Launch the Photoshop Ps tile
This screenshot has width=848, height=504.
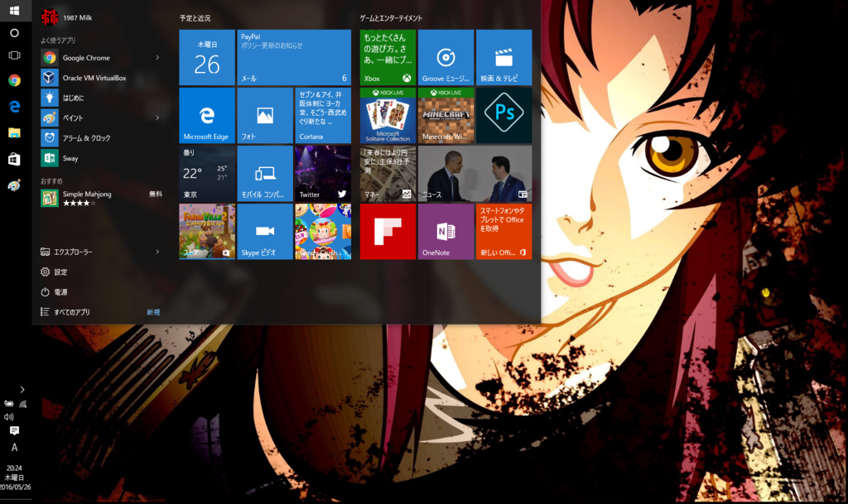click(504, 116)
